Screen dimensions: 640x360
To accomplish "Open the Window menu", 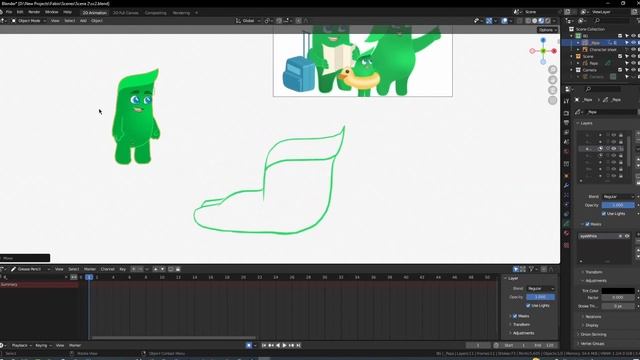I will (51, 12).
